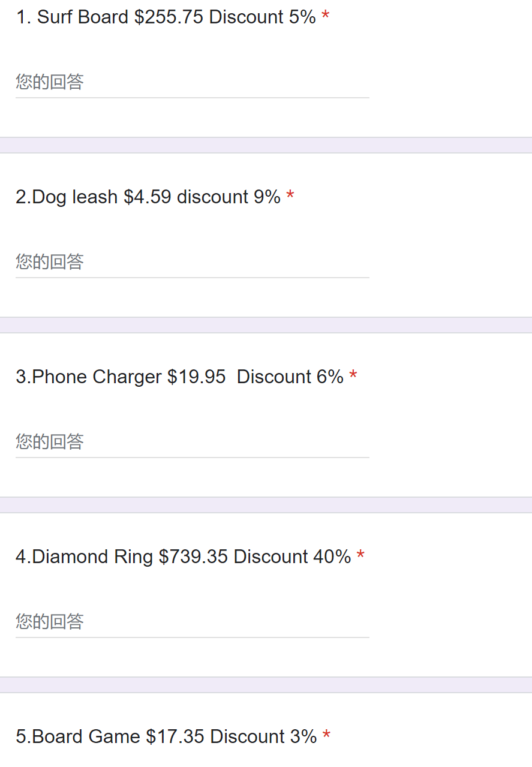Click the 'Discount 40%' text
Image resolution: width=532 pixels, height=767 pixels.
292,557
